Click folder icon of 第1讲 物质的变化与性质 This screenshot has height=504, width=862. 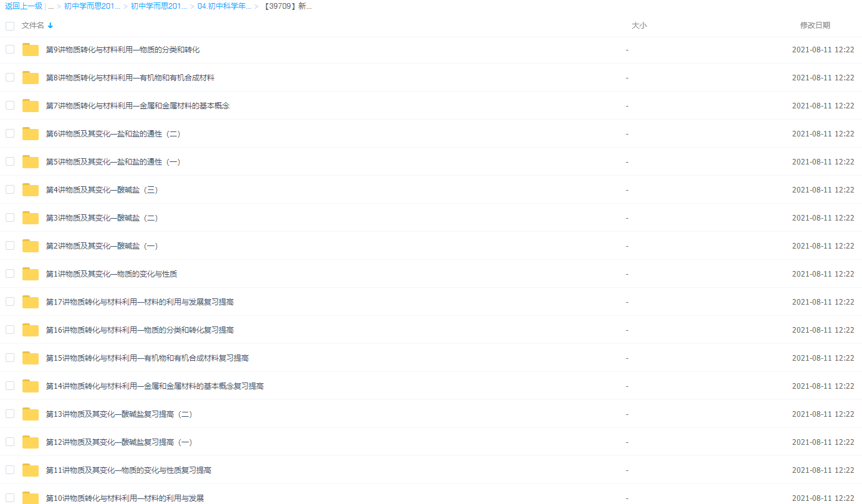point(30,274)
